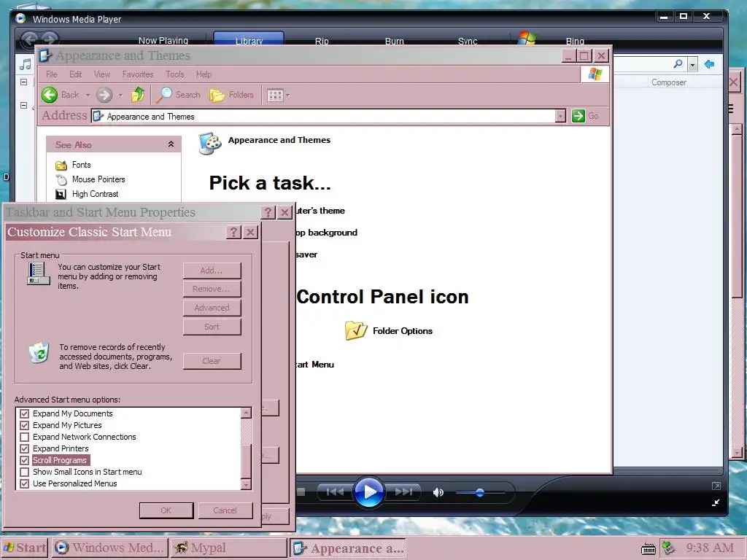Screen dimensions: 747x560
Task: Open Media Player search options dropdown
Action: click(692, 64)
